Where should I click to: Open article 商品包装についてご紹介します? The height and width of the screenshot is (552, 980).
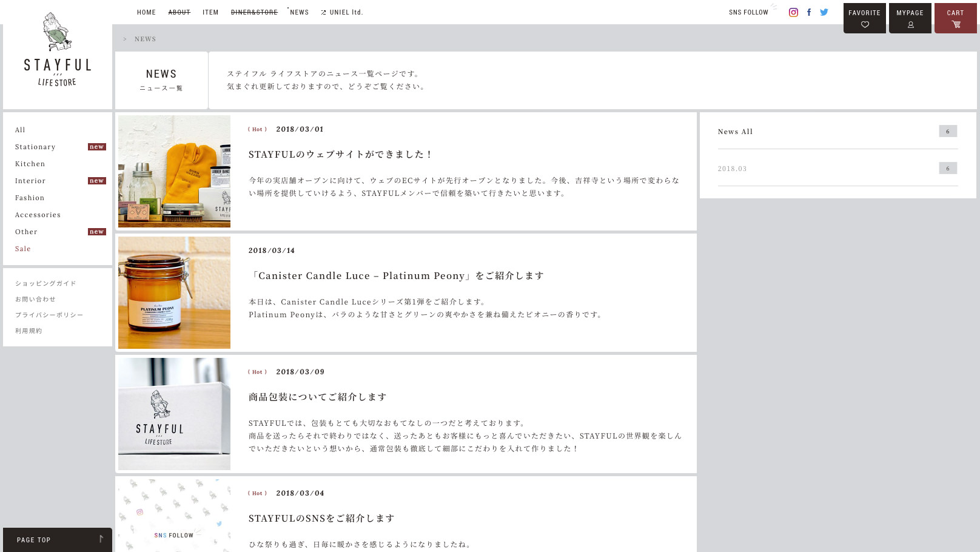(318, 397)
